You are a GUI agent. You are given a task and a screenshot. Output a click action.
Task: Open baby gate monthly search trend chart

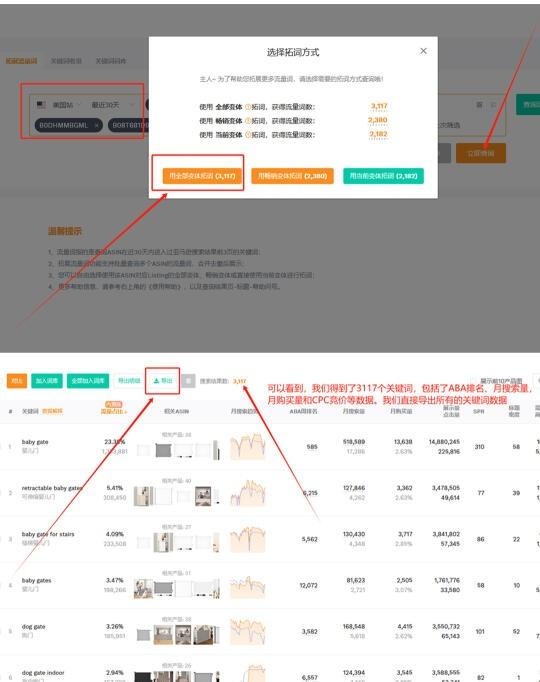point(247,447)
